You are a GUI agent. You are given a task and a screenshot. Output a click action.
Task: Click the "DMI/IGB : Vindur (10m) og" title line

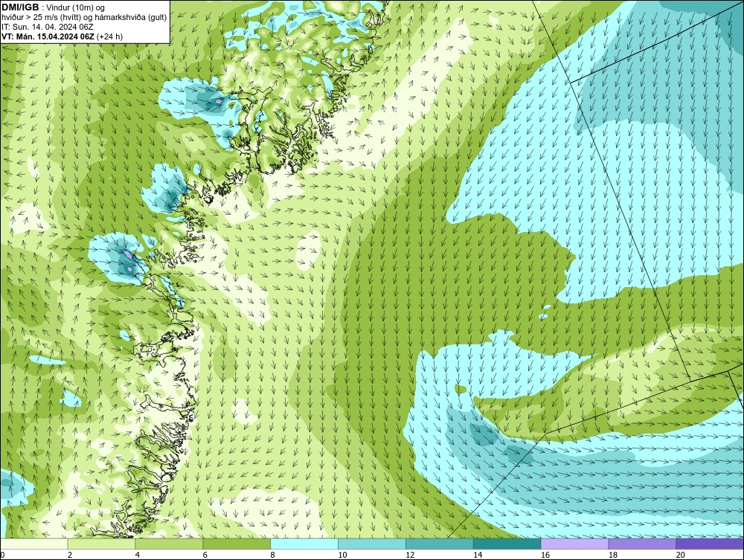[x=53, y=7]
